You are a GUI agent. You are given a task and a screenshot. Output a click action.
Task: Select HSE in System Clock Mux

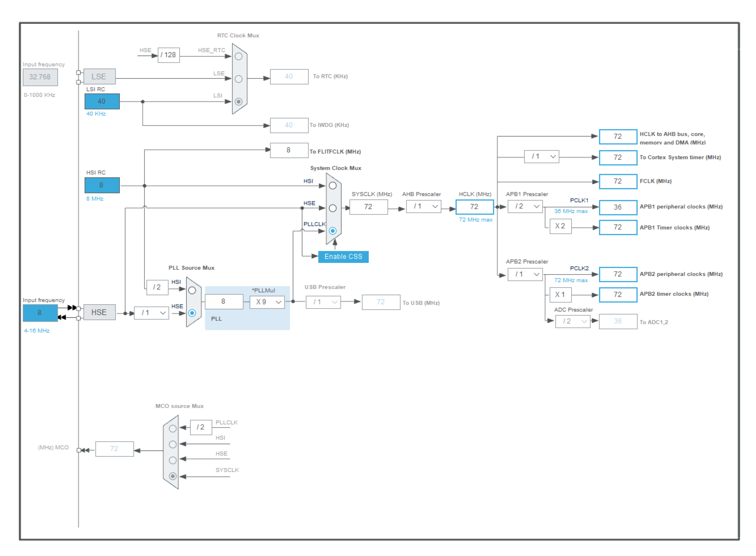click(x=332, y=208)
